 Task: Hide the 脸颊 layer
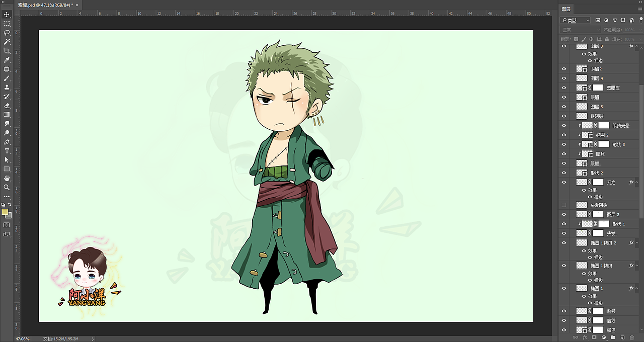click(564, 311)
